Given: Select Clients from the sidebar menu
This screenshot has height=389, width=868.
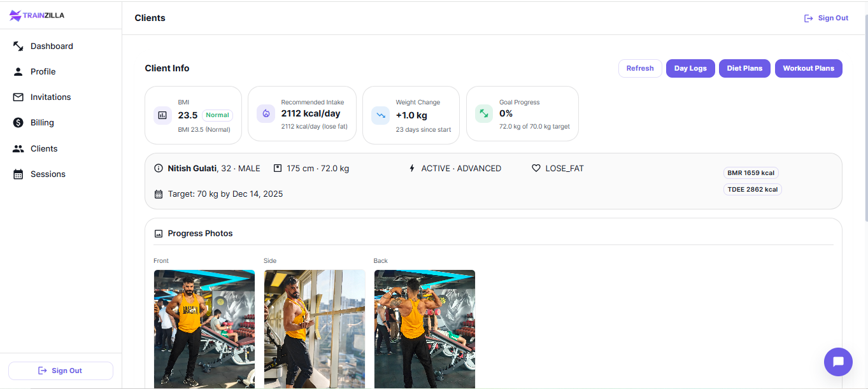Looking at the screenshot, I should pyautogui.click(x=43, y=148).
